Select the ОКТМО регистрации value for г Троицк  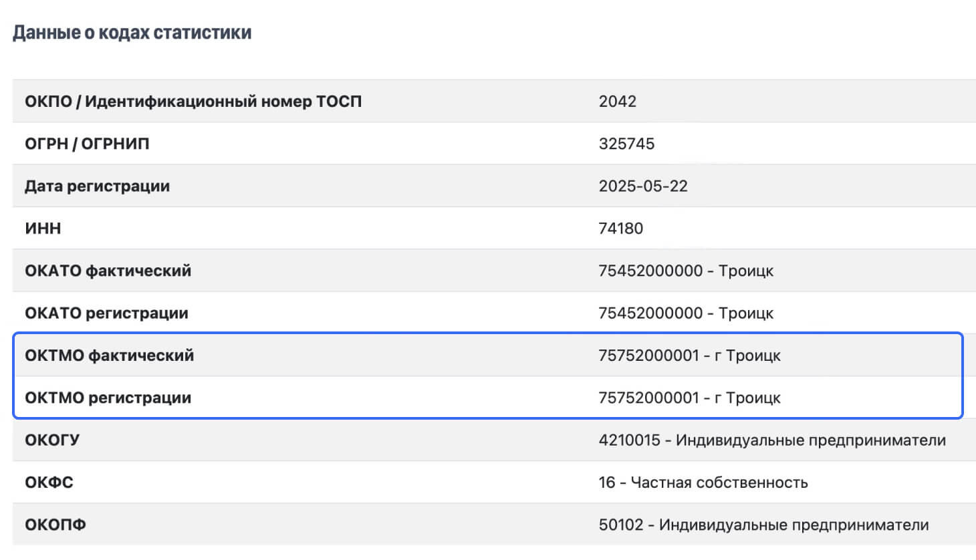point(689,398)
